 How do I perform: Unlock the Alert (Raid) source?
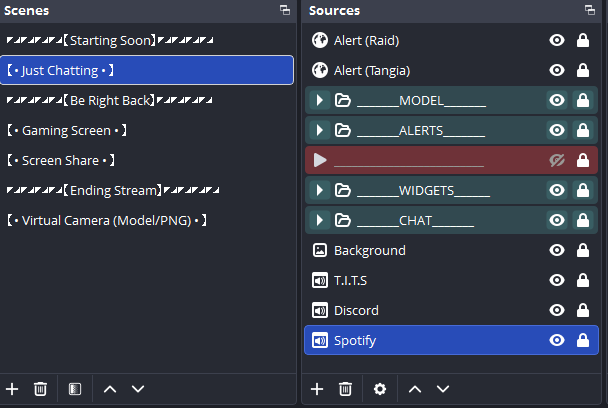click(583, 40)
